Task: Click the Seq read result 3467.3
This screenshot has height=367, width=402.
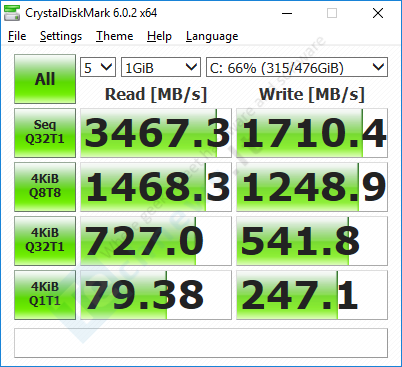Action: pyautogui.click(x=156, y=133)
